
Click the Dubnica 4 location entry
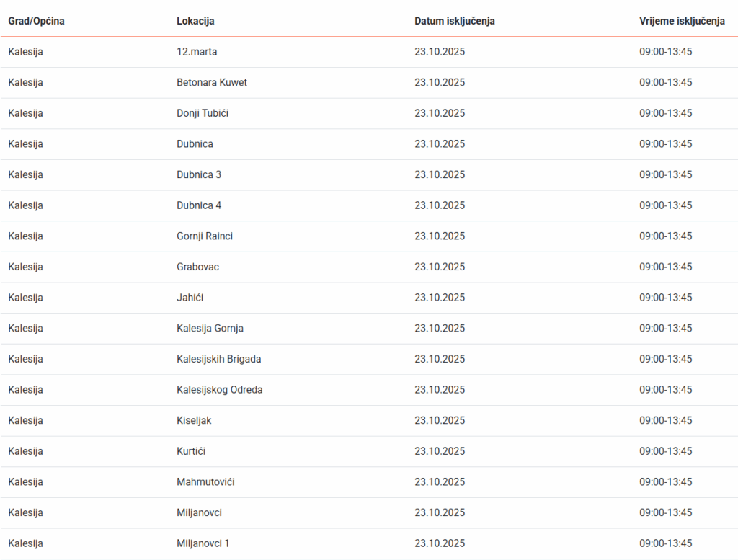tap(199, 205)
